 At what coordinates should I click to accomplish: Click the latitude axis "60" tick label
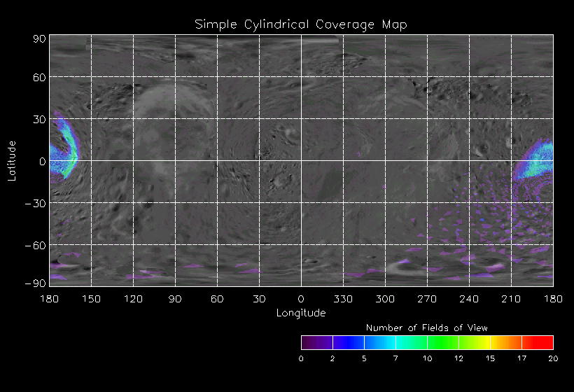pos(39,77)
